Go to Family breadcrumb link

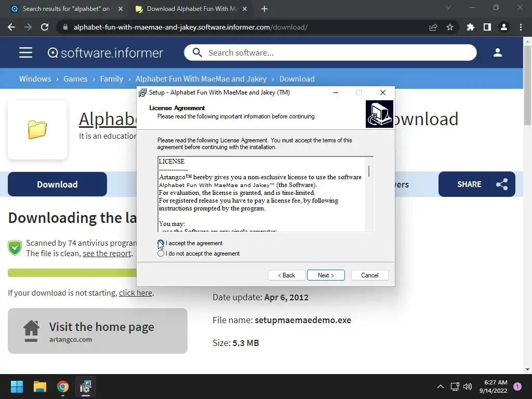coord(111,79)
